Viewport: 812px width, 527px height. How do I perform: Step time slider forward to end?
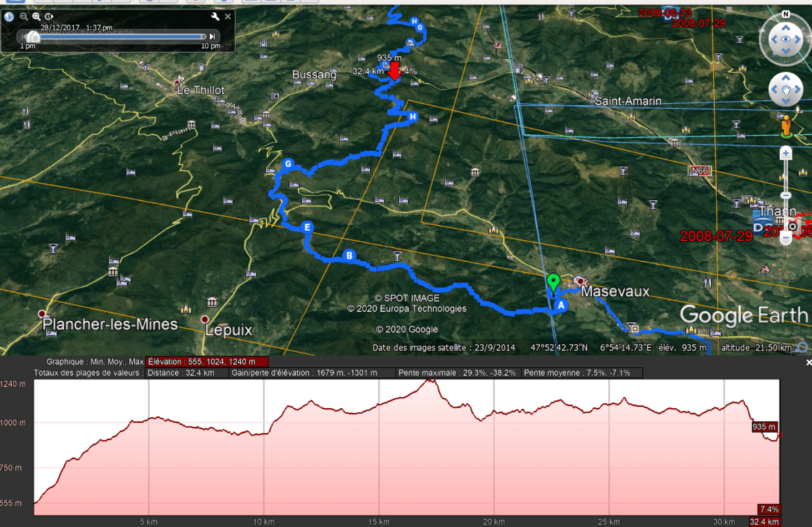pyautogui.click(x=212, y=37)
